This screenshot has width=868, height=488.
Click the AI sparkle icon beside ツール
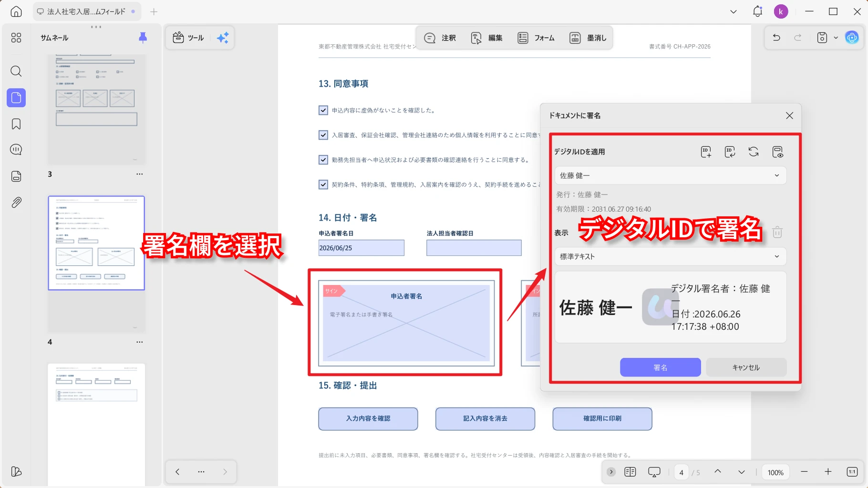[223, 38]
